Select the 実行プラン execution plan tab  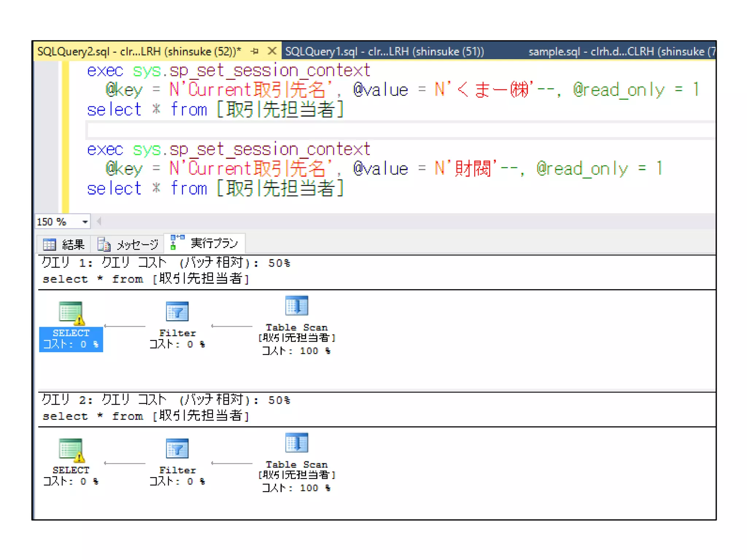tap(205, 243)
